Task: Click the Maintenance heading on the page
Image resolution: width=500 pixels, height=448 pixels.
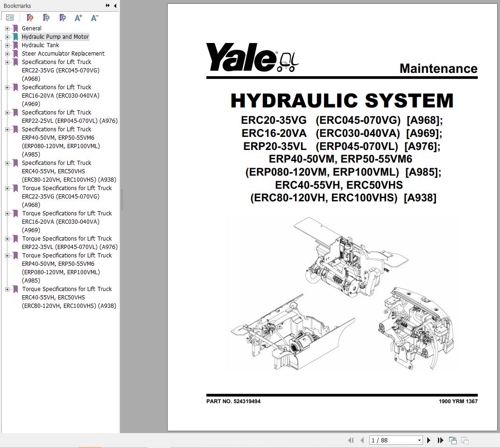Action: tap(438, 69)
